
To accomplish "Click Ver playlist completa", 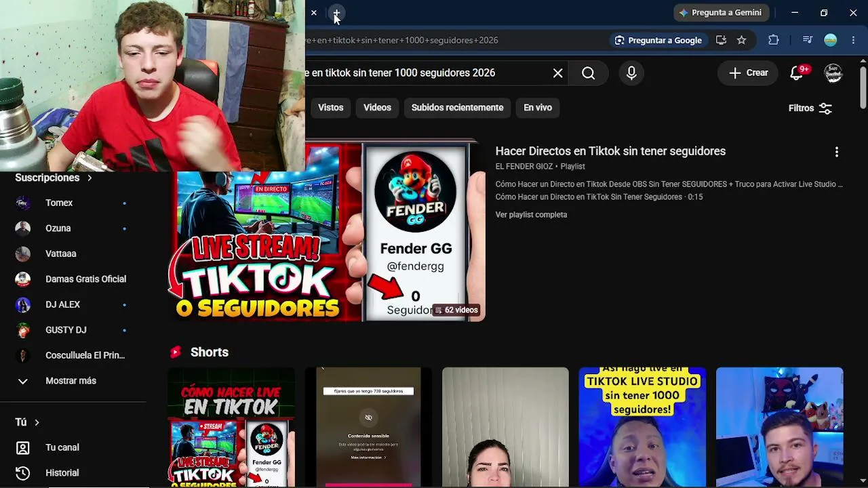I will [x=531, y=215].
